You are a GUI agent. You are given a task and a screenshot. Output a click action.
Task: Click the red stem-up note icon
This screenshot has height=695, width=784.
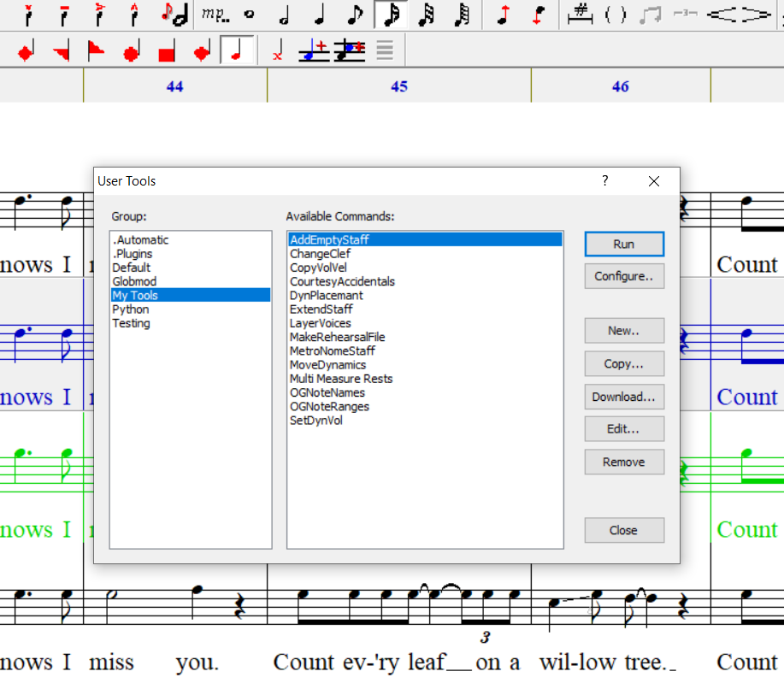[x=504, y=15]
